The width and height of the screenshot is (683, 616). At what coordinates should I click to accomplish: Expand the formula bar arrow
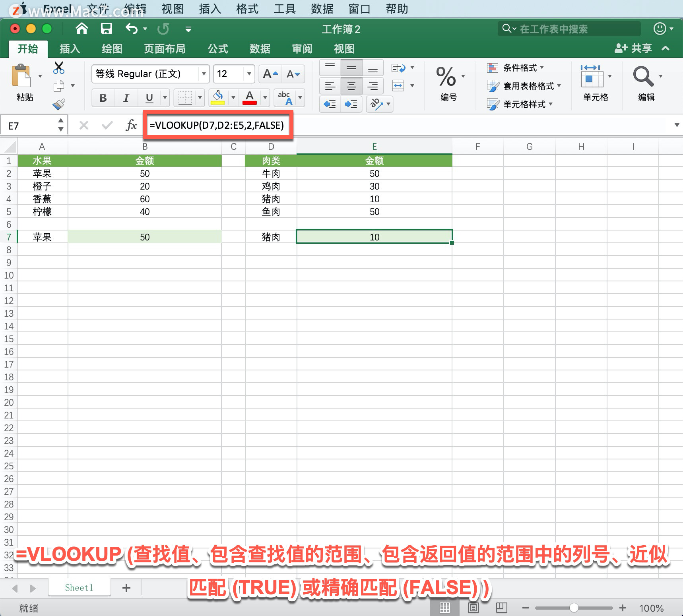coord(677,125)
